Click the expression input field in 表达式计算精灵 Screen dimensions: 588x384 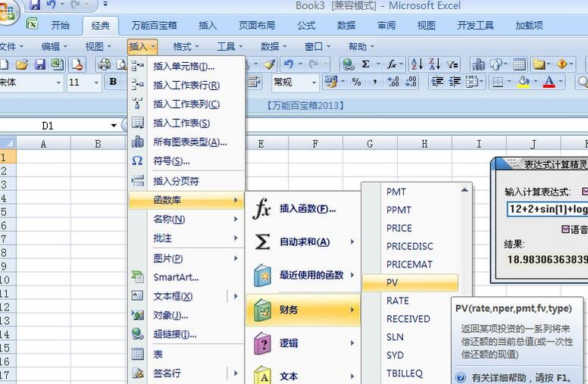coord(548,209)
